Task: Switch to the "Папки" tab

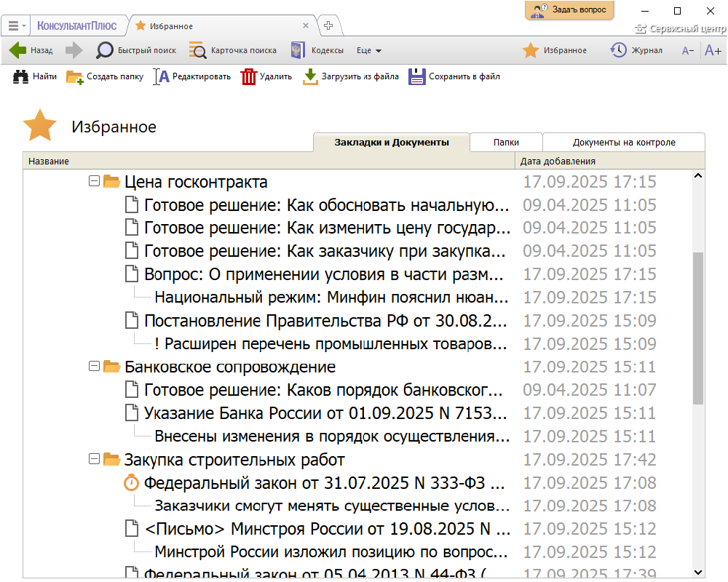Action: (506, 143)
